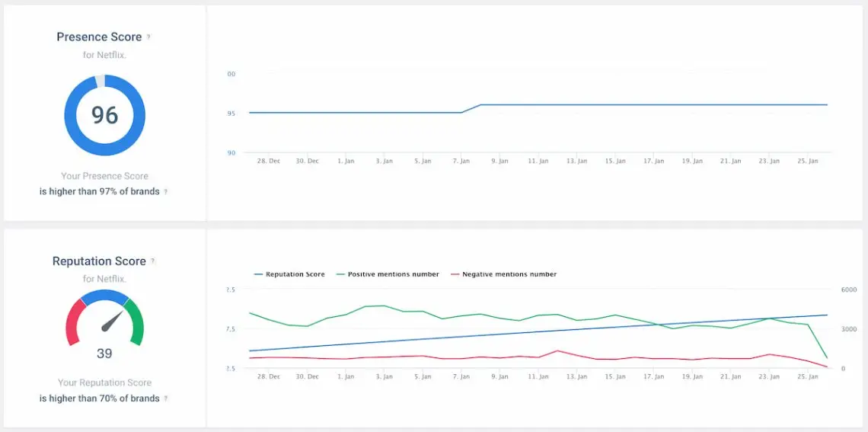The image size is (868, 432).
Task: Click '30. Dec' date on reputation chart axis
Action: click(x=308, y=376)
